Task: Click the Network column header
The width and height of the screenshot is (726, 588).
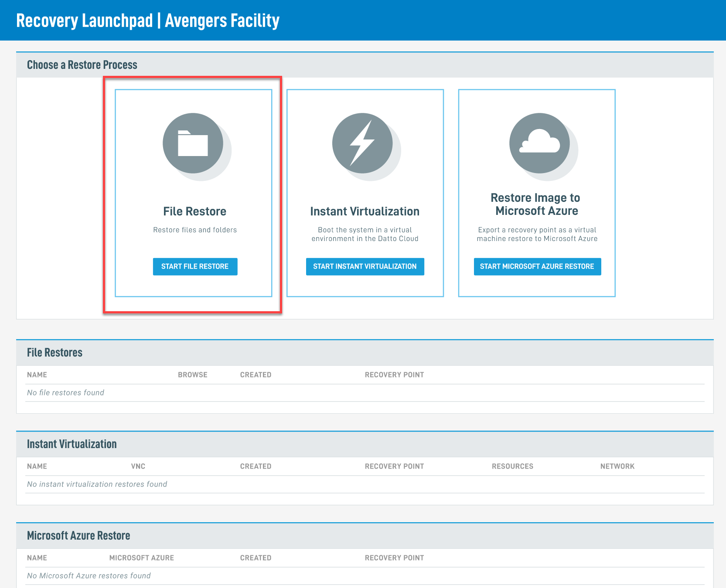Action: pos(617,466)
